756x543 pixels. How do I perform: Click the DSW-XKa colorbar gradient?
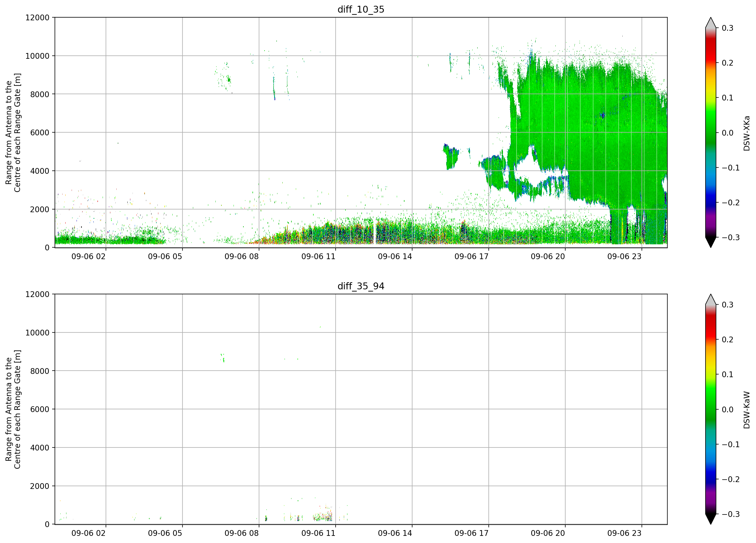711,132
